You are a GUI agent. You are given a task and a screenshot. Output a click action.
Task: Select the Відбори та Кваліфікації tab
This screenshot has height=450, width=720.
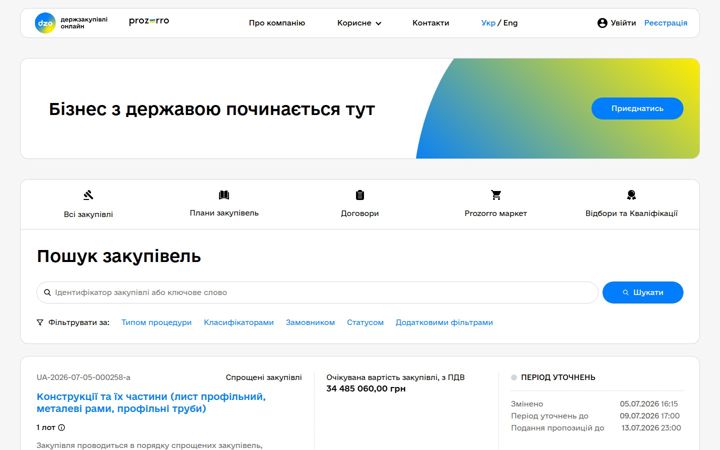tap(631, 204)
